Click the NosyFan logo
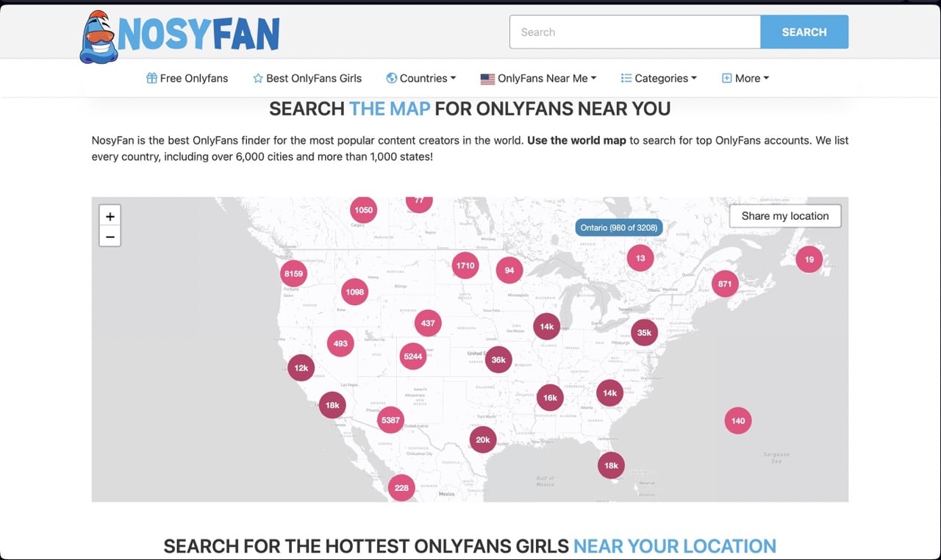 tap(180, 36)
